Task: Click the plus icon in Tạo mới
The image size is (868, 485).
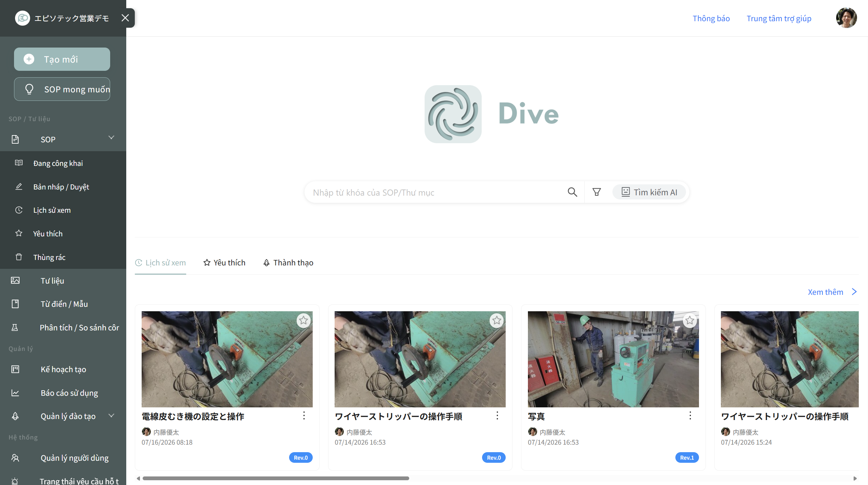Action: point(29,59)
